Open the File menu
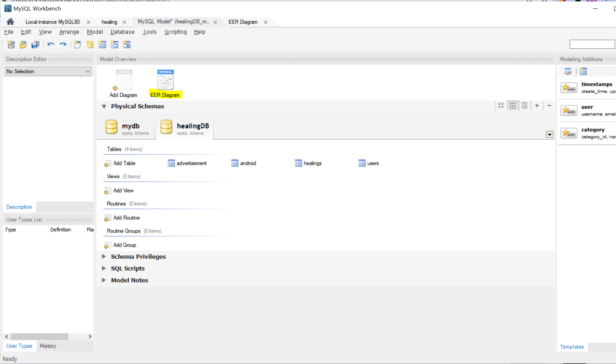This screenshot has width=616, height=364. [9, 32]
